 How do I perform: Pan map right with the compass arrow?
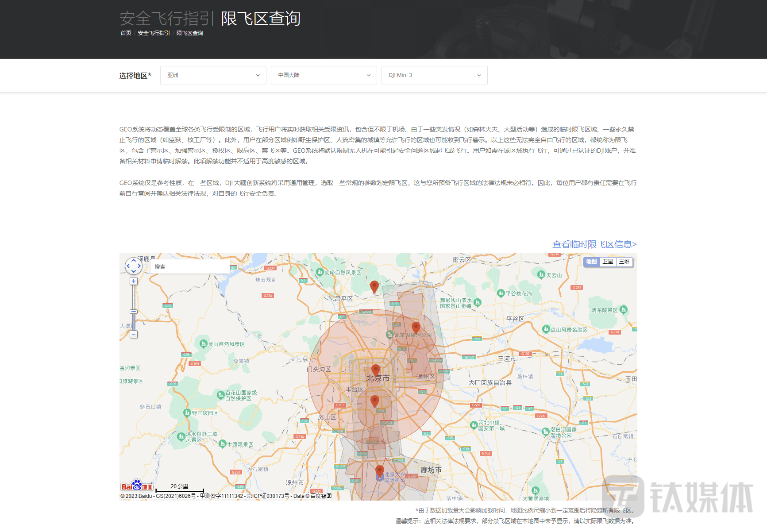point(139,266)
